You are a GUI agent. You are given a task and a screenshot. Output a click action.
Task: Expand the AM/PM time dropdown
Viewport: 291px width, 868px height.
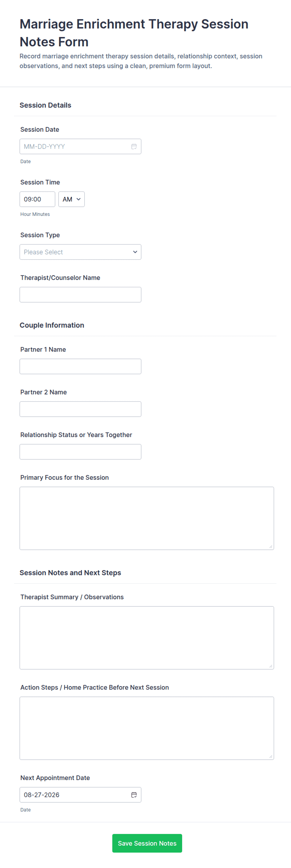[71, 199]
